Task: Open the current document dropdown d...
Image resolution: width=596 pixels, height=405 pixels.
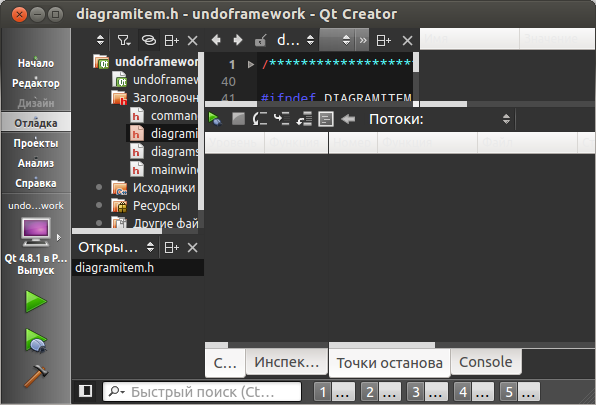Action: click(295, 40)
